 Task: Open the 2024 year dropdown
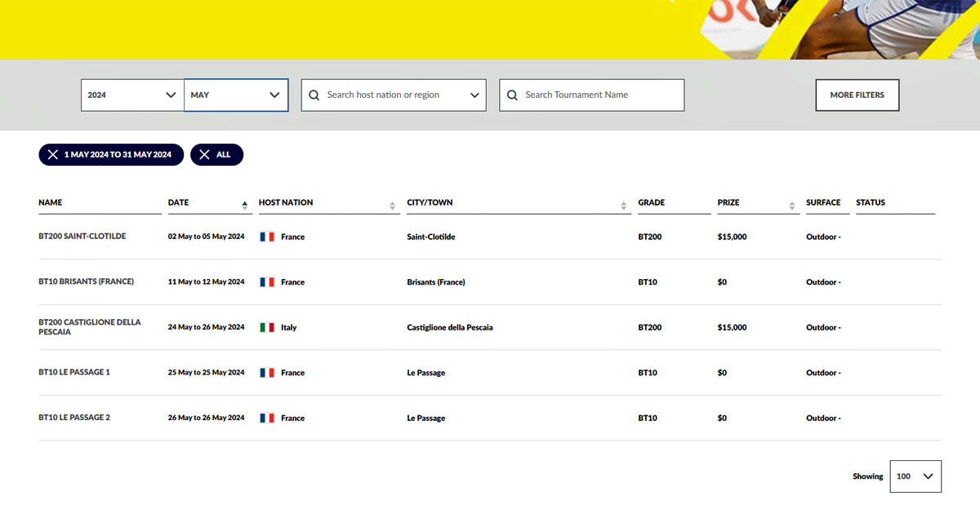coord(131,95)
